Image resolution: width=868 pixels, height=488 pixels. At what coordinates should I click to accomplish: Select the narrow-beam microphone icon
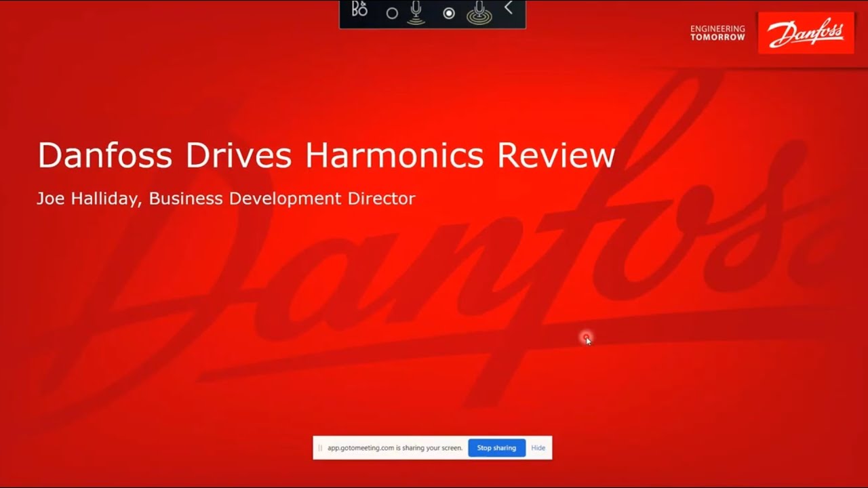[416, 12]
